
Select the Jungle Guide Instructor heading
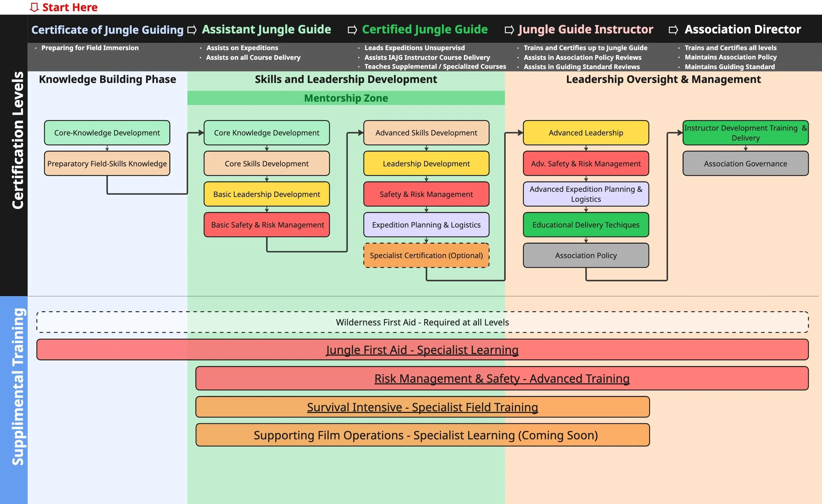coord(586,29)
